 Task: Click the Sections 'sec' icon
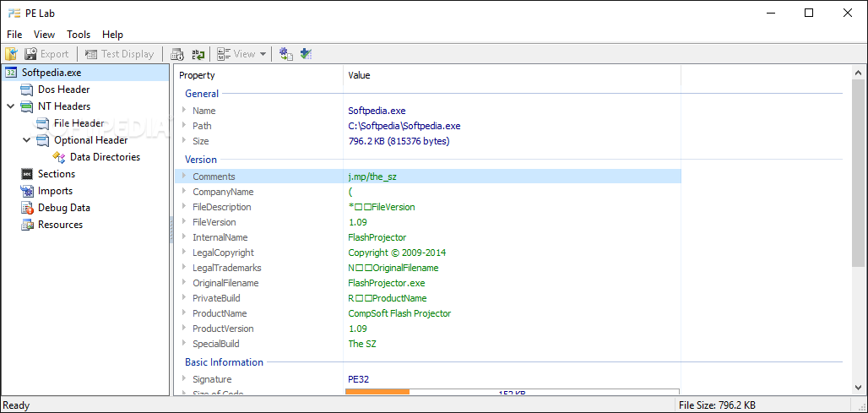click(x=27, y=174)
